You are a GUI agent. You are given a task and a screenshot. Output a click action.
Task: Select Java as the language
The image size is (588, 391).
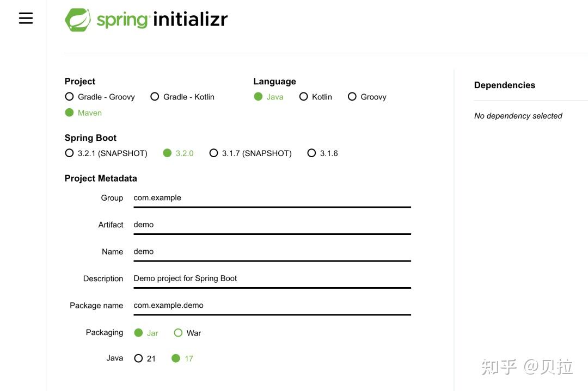(x=268, y=97)
